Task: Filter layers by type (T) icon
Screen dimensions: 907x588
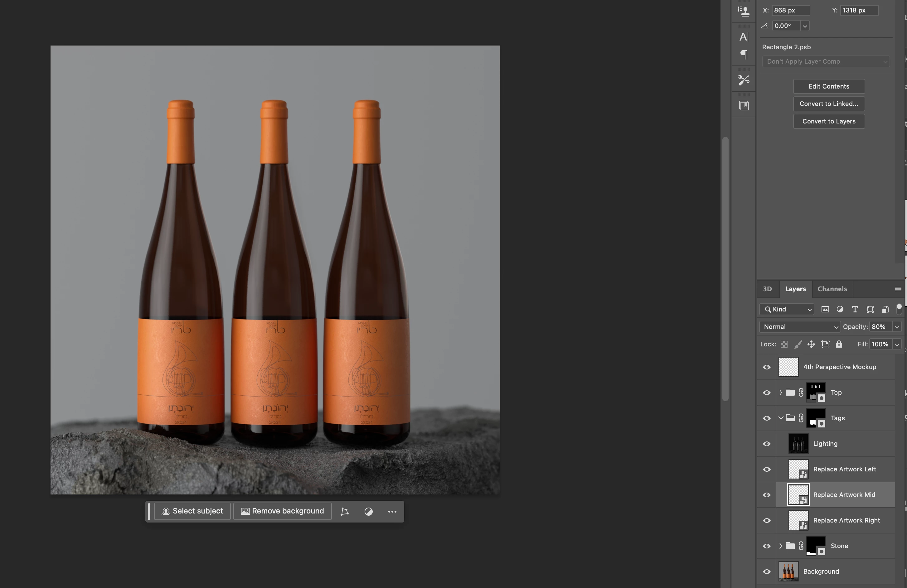Action: [x=855, y=309]
